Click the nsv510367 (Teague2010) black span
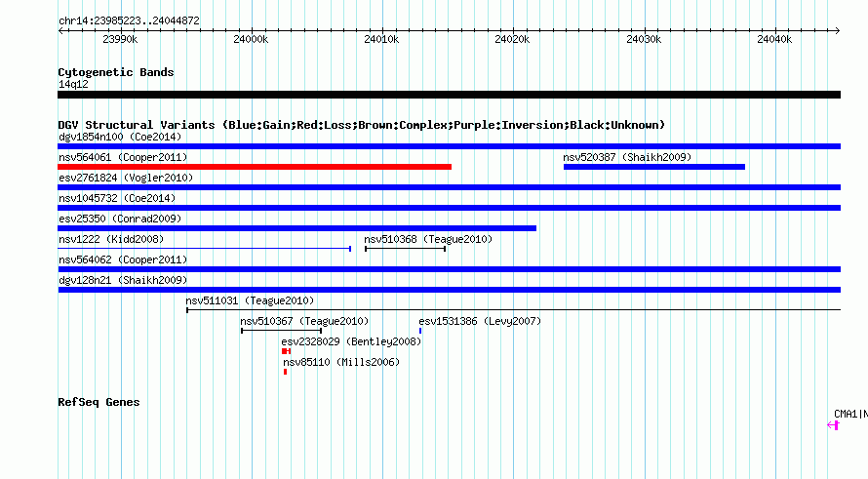Image resolution: width=868 pixels, height=479 pixels. pos(281,331)
